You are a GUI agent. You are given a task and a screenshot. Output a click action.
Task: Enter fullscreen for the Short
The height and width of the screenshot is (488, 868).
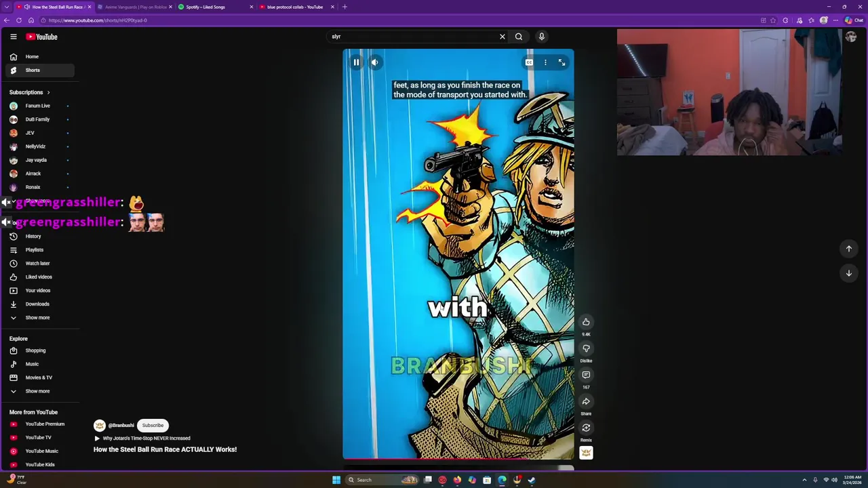(561, 62)
